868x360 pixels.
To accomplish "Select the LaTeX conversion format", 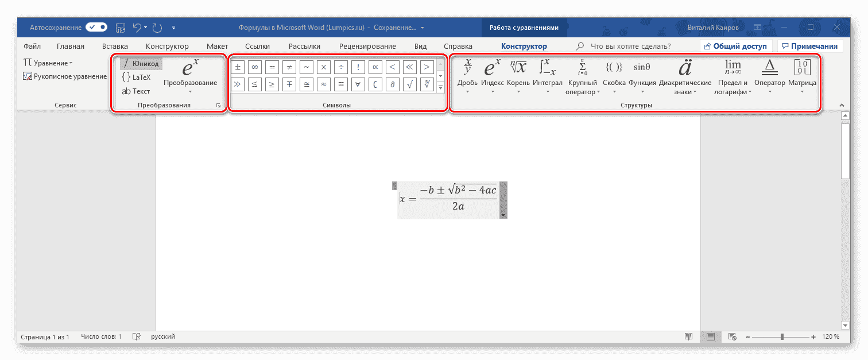I will pos(137,78).
